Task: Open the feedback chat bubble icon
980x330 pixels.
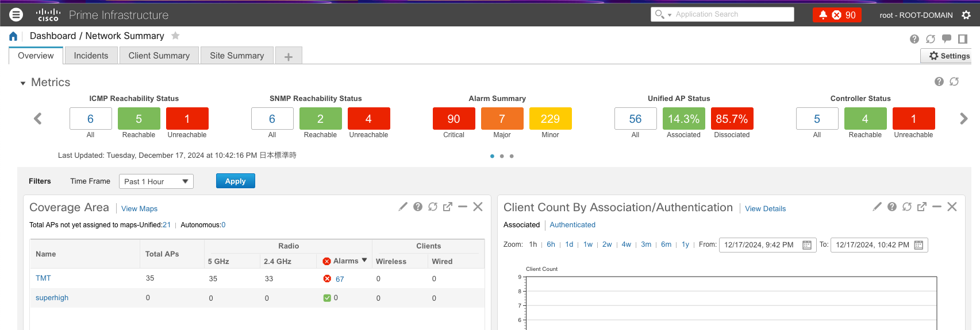Action: coord(947,39)
